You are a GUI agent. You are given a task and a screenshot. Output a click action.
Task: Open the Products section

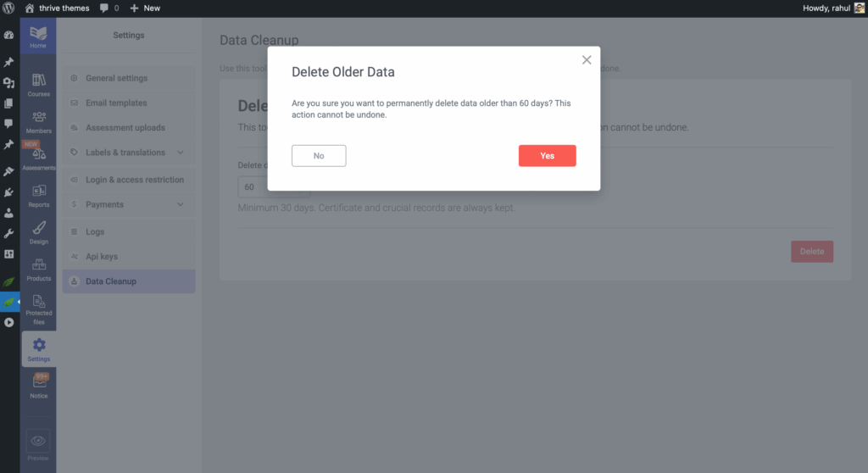pyautogui.click(x=39, y=269)
